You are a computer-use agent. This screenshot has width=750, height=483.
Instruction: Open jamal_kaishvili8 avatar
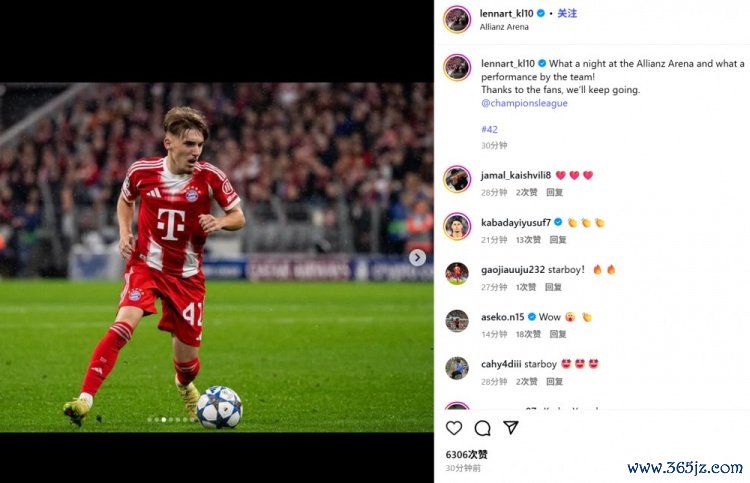[457, 179]
